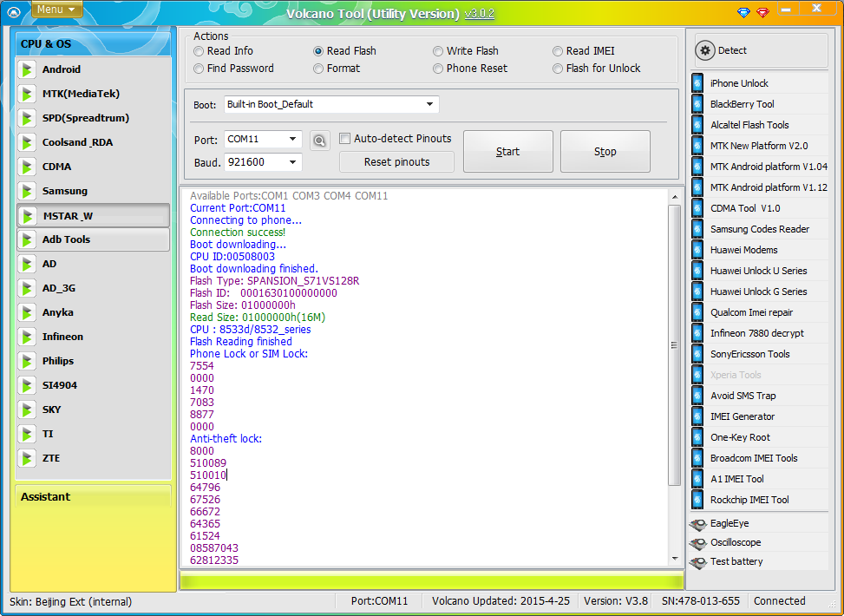Viewport: 844px width, 616px height.
Task: Select the Find Password radio button
Action: (199, 69)
